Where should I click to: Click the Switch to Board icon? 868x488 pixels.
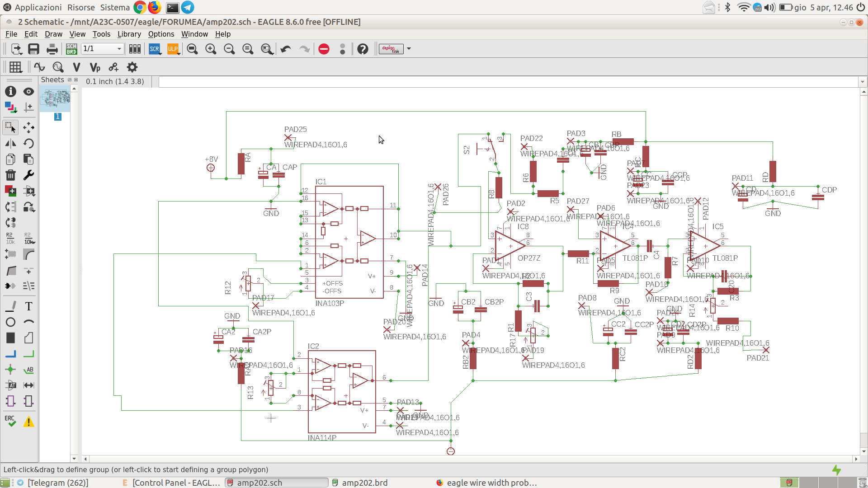(71, 49)
